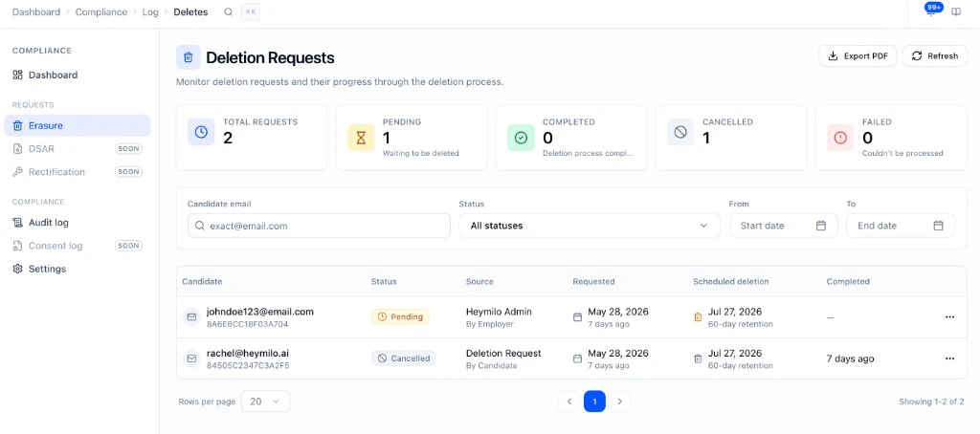Click the Source column header
Screen dimensions: 980x434
(479, 282)
